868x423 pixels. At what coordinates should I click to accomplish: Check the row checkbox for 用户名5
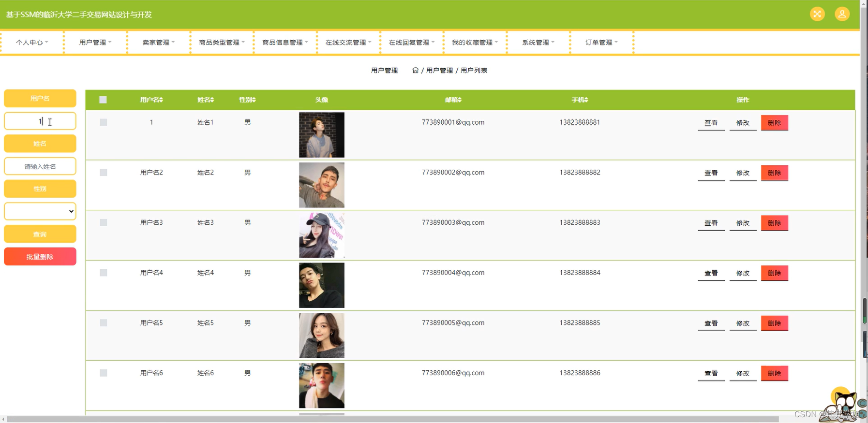104,323
